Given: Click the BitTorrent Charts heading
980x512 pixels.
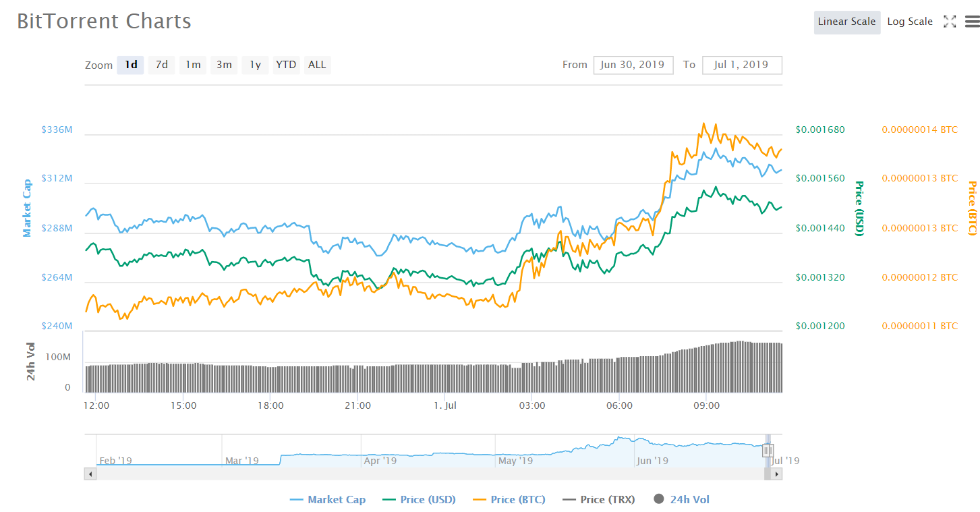Looking at the screenshot, I should 104,21.
